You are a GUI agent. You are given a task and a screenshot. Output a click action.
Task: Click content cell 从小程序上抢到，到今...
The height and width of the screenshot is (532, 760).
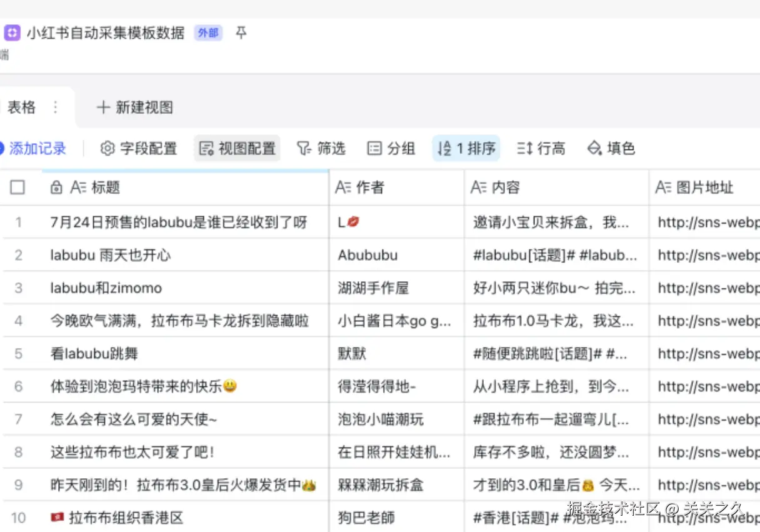[x=557, y=386]
